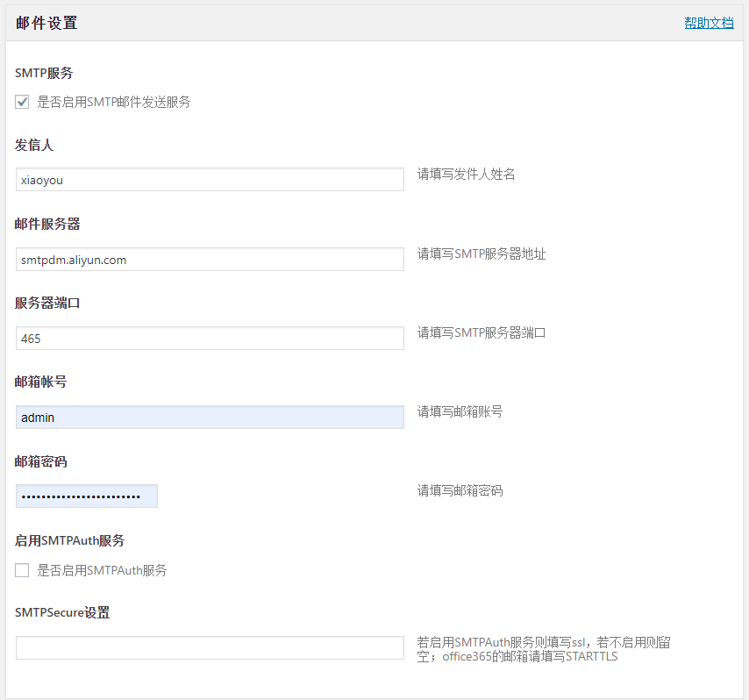Uncheck 是否启用SMTP邮件发送服务 checkbox

coord(22,102)
